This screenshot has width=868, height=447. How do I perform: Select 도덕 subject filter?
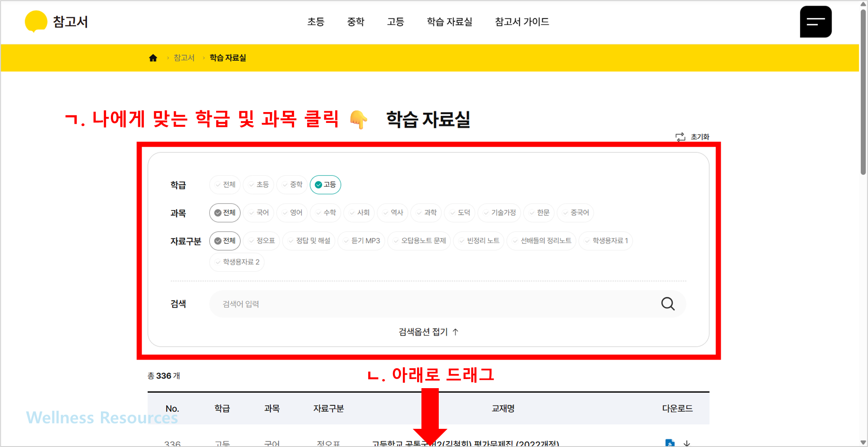460,213
